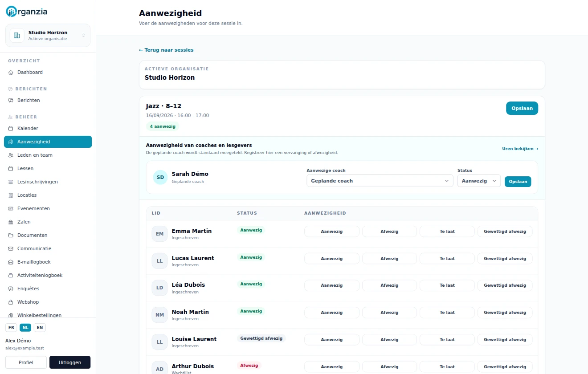
Task: Click the Berichten chat icon
Action: 11,101
